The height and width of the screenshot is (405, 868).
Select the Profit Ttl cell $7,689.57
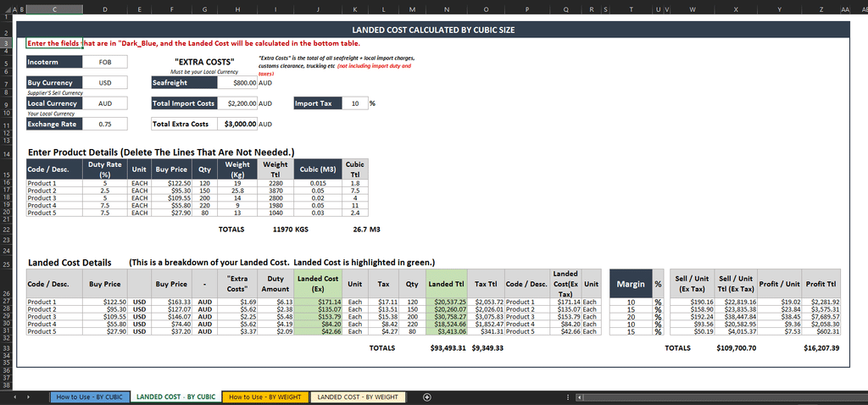click(821, 317)
